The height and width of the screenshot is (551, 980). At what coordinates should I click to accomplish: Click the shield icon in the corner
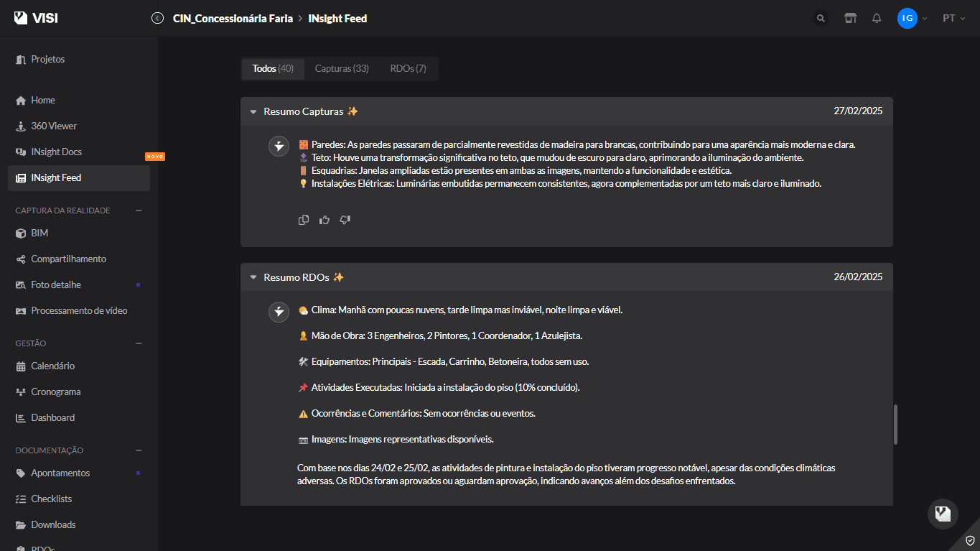pyautogui.click(x=969, y=540)
